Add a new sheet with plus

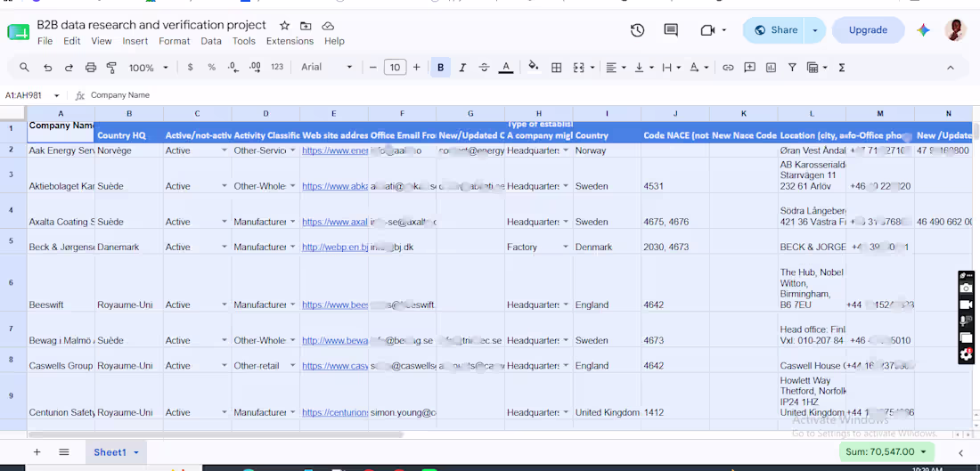[x=37, y=452]
